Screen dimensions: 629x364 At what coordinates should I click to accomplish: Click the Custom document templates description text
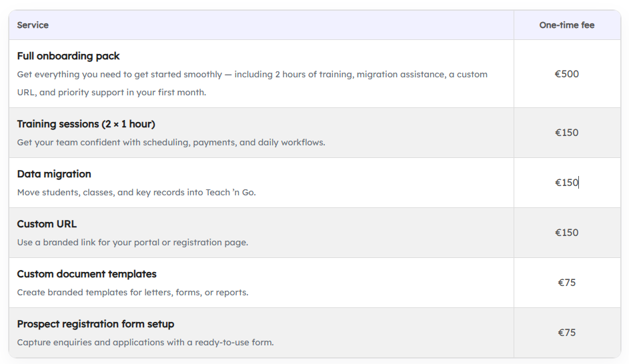point(133,293)
